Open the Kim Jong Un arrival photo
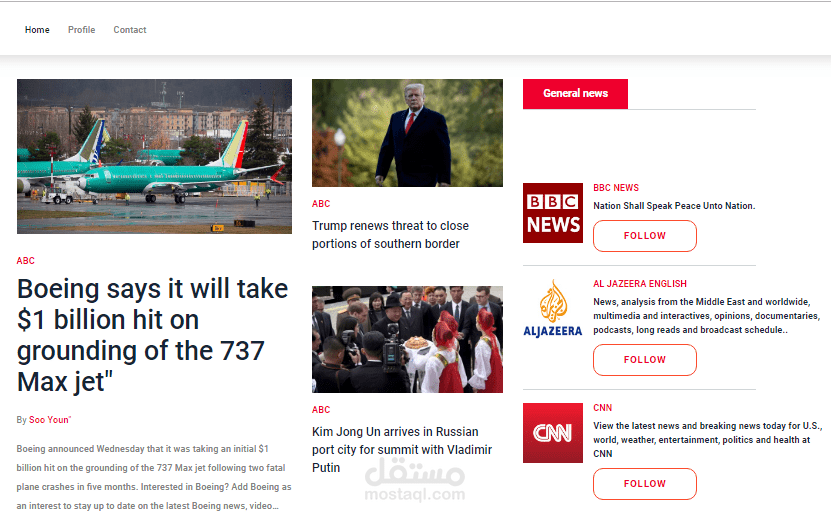The width and height of the screenshot is (831, 513). tap(407, 340)
